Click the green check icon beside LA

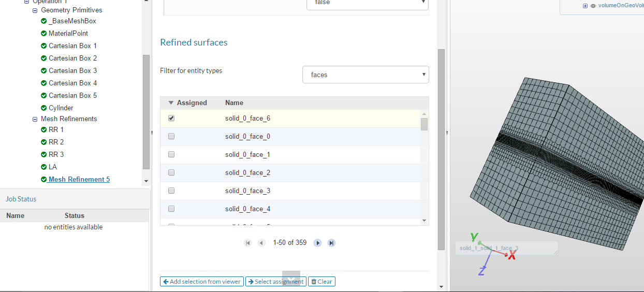pos(44,167)
